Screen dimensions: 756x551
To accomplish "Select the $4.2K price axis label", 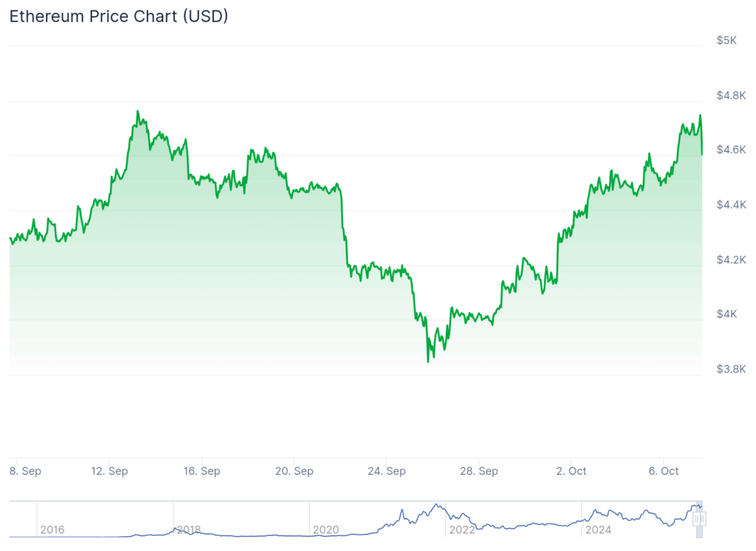I will click(x=731, y=260).
